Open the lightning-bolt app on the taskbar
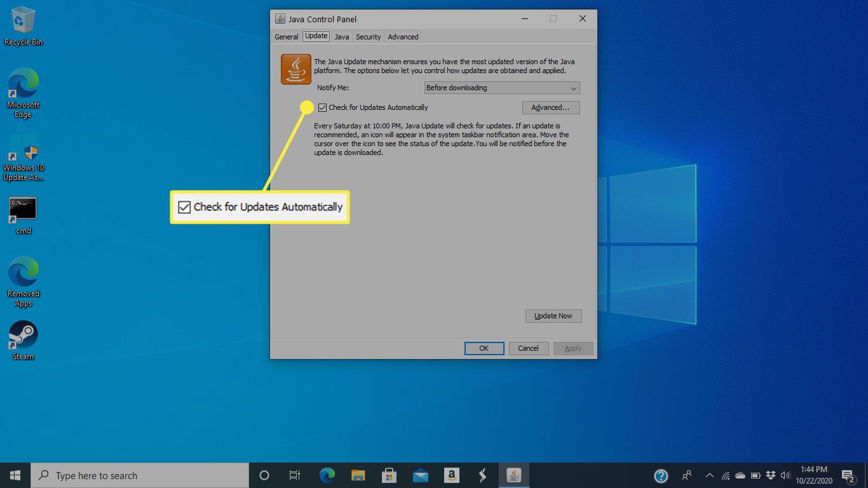 pos(482,475)
